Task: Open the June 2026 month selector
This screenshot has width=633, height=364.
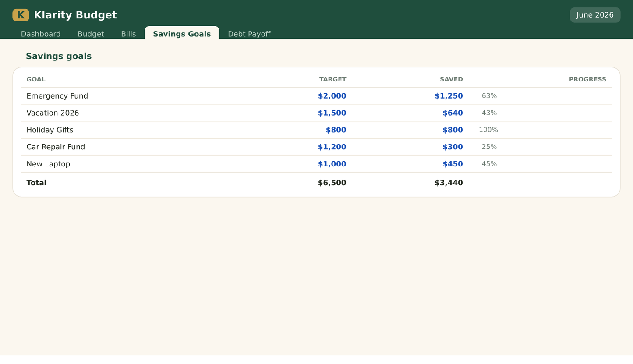Action: pos(595,15)
